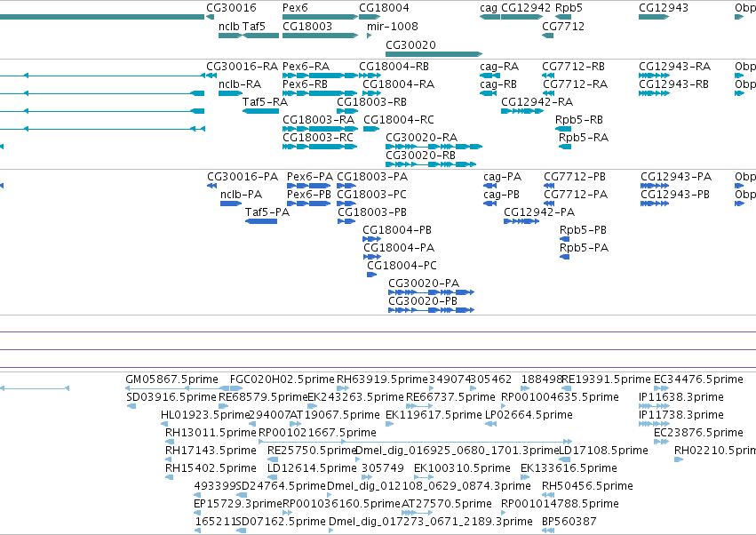The width and height of the screenshot is (756, 535).
Task: Select the CG12942 gene label
Action: coord(526,8)
